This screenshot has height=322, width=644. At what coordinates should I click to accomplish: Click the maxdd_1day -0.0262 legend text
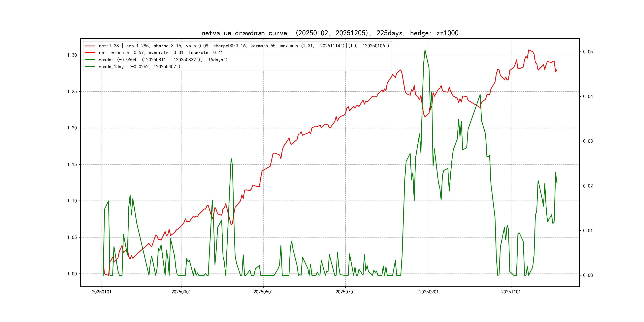click(139, 67)
